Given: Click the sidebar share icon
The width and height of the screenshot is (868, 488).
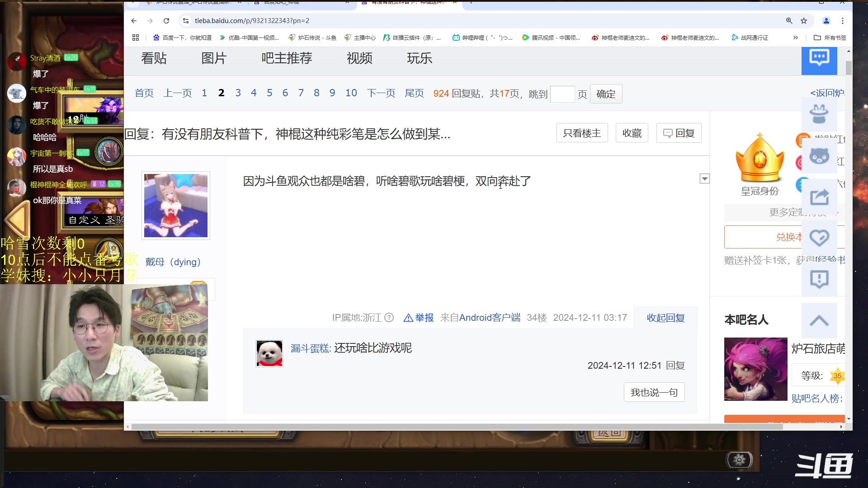Looking at the screenshot, I should (819, 197).
